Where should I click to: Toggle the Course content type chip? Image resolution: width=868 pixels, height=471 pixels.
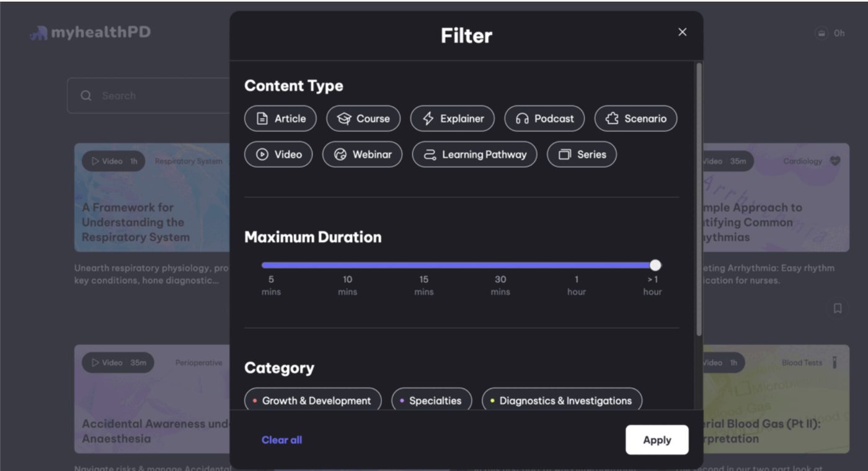coord(363,119)
